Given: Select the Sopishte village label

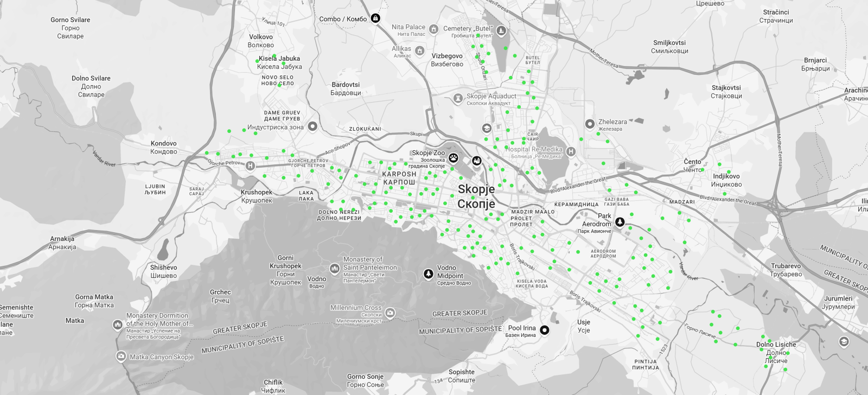Looking at the screenshot, I should point(462,376).
